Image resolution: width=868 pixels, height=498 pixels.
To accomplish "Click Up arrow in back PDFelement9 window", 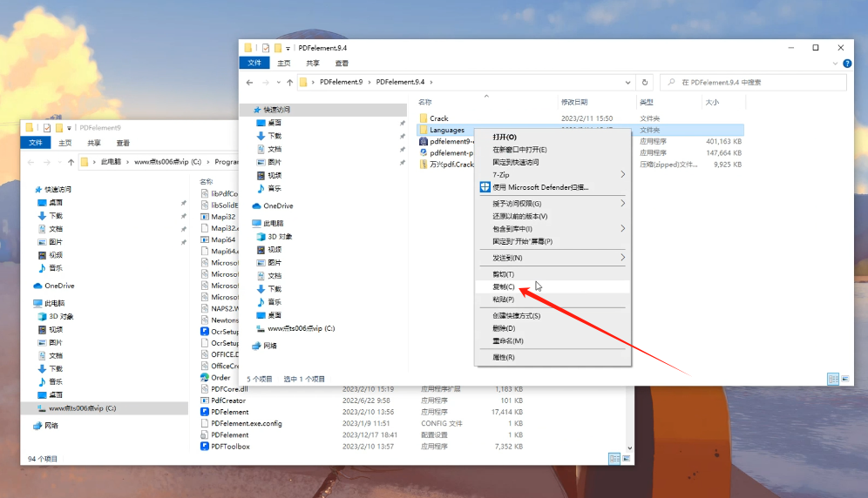I will 71,162.
